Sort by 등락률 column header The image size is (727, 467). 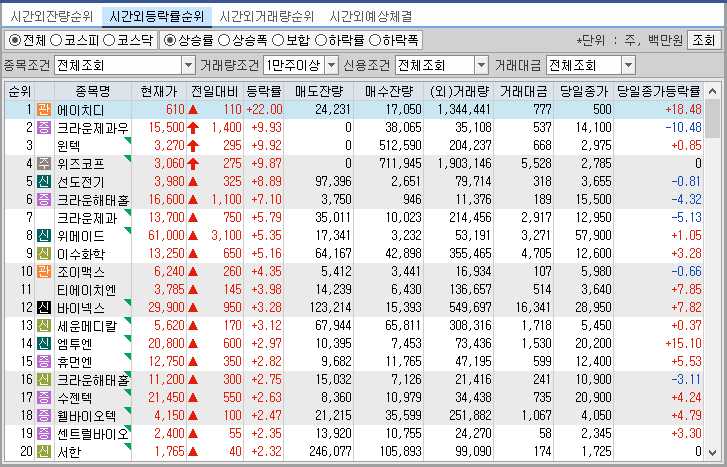263,92
